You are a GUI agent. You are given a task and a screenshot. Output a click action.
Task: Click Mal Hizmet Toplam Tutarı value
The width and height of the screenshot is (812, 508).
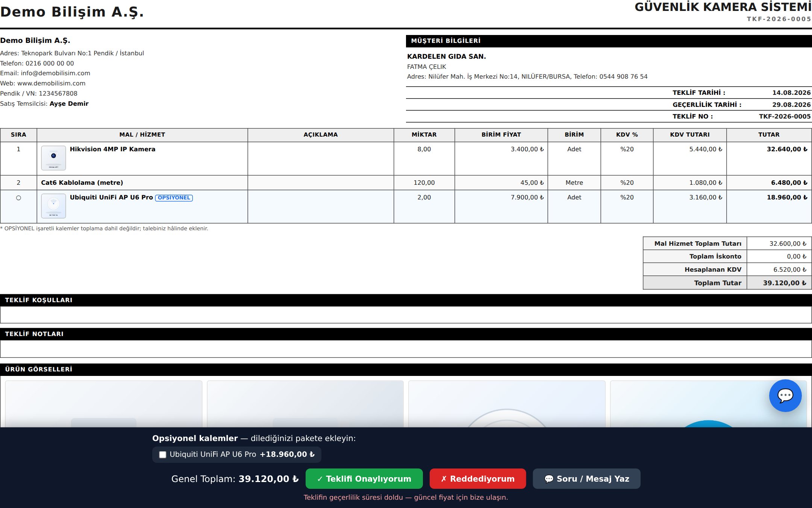788,243
